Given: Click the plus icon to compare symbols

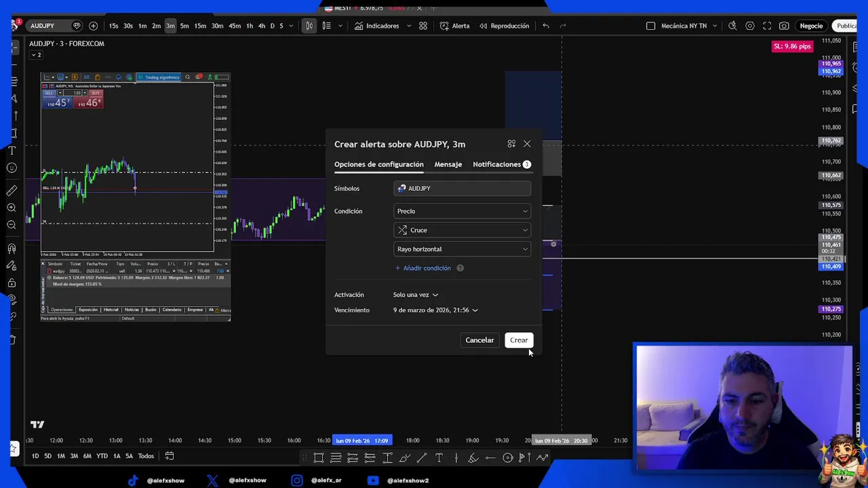Looking at the screenshot, I should pos(93,26).
